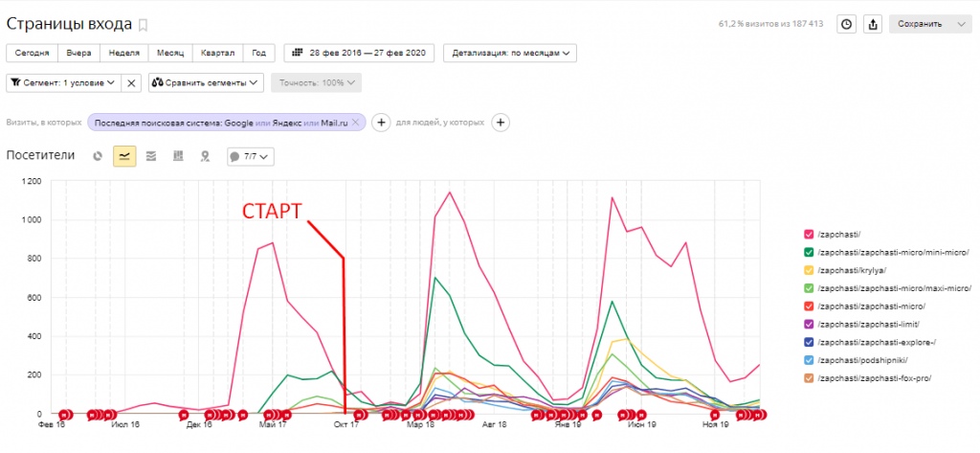The image size is (980, 453).
Task: Select the Год period tab
Action: [x=258, y=53]
